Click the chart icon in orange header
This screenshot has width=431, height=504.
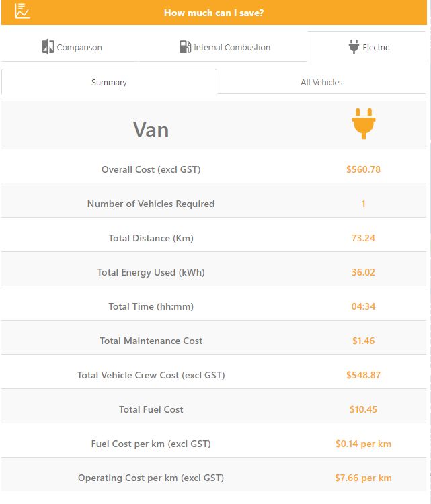click(22, 11)
